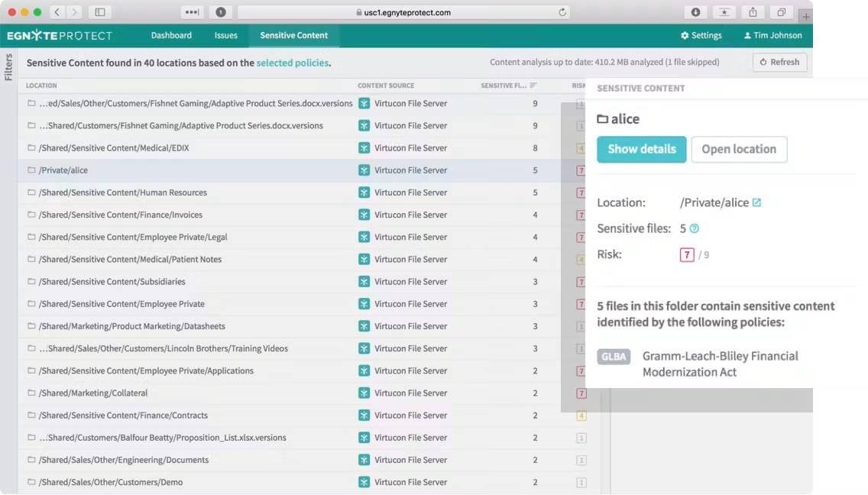The image size is (868, 495).
Task: Open the Tim Johnson user menu
Action: pyautogui.click(x=772, y=35)
